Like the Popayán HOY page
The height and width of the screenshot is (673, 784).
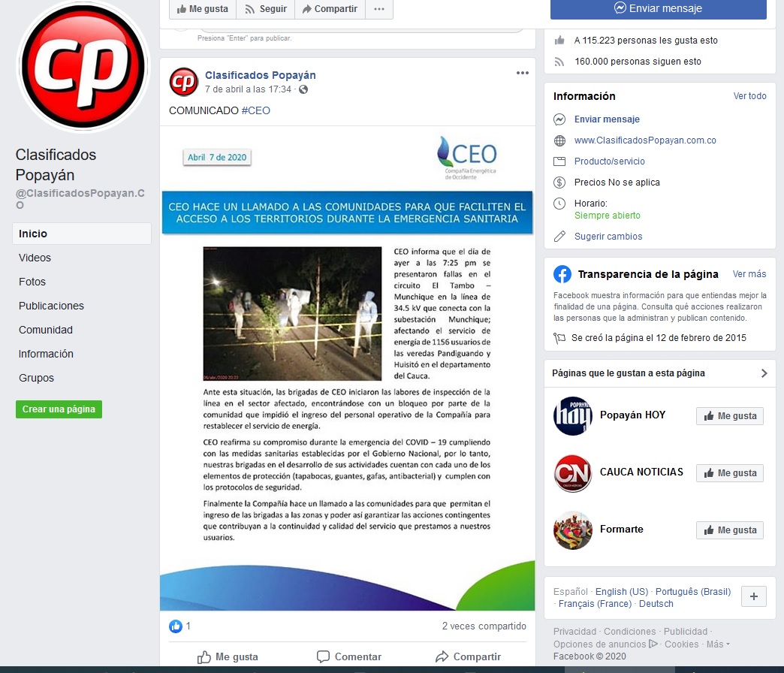tap(730, 416)
